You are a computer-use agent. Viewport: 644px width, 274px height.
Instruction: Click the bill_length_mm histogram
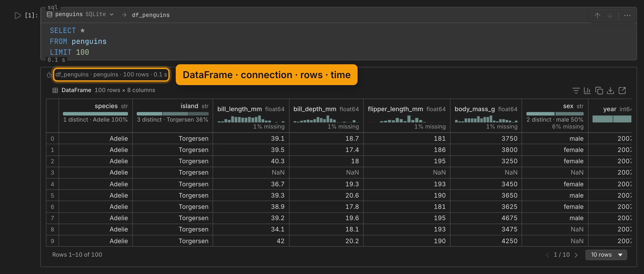[251, 119]
